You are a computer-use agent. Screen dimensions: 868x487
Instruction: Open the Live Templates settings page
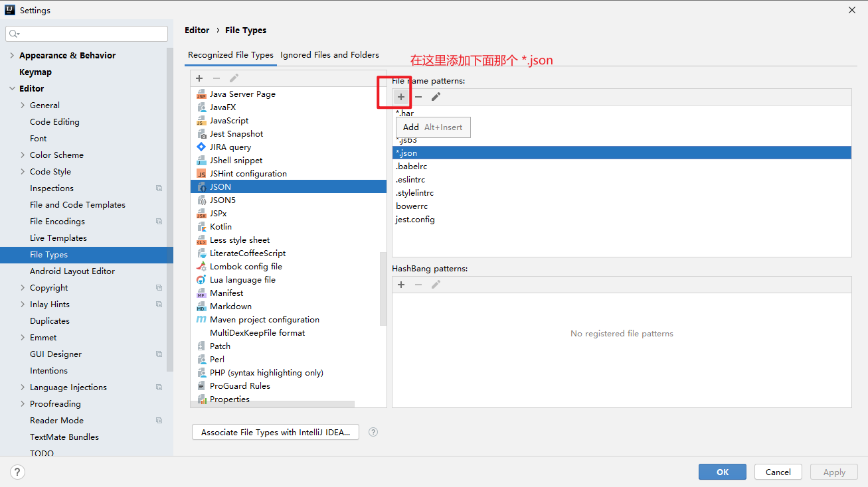[x=58, y=238]
